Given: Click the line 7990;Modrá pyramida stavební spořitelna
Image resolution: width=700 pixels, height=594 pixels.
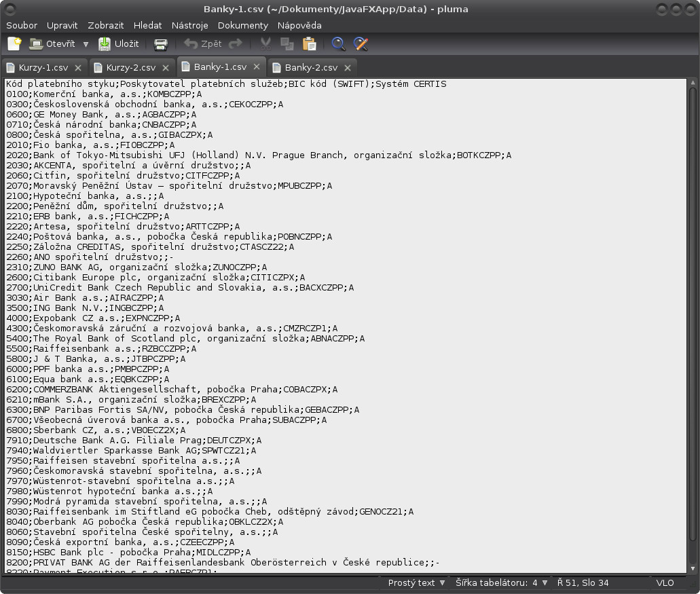Looking at the screenshot, I should [x=136, y=502].
